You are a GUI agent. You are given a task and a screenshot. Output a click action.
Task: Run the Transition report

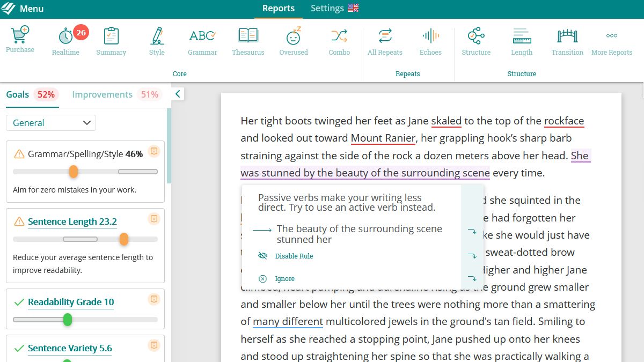(567, 39)
